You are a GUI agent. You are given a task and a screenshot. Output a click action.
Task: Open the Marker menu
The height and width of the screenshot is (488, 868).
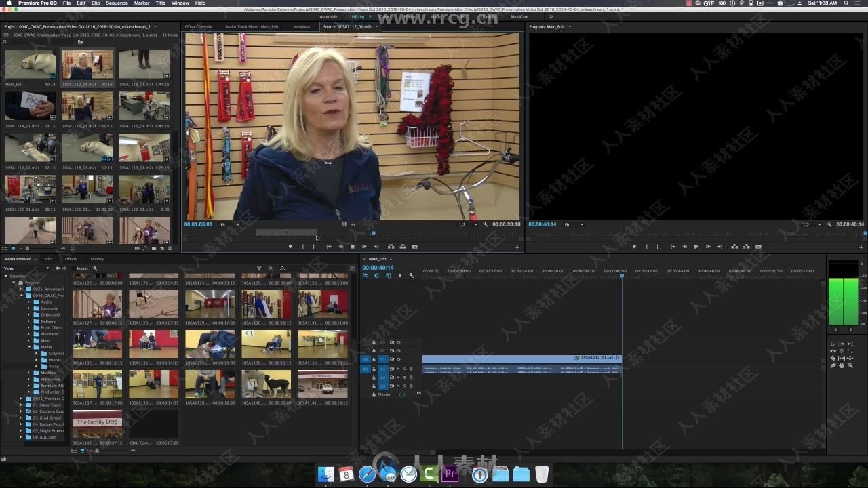click(142, 3)
